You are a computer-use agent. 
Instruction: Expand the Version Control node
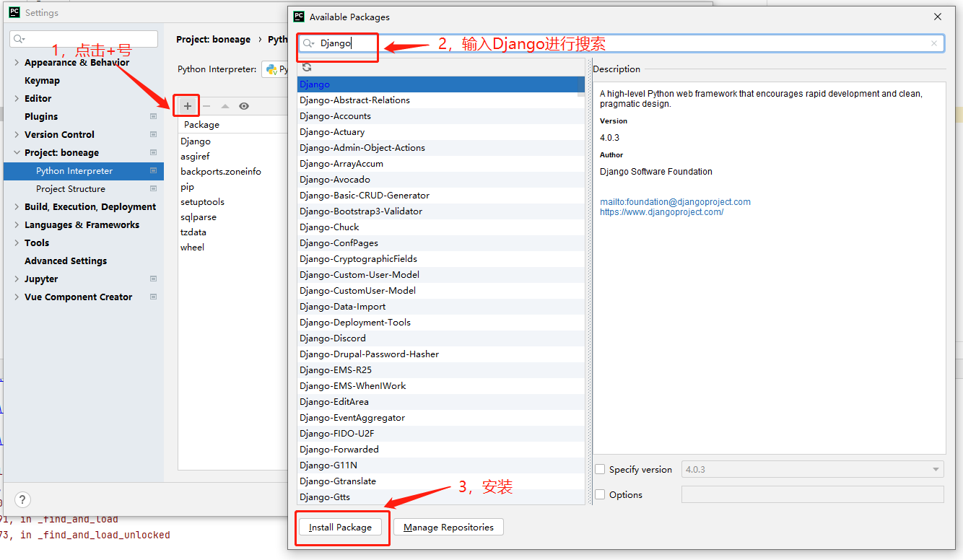click(17, 134)
